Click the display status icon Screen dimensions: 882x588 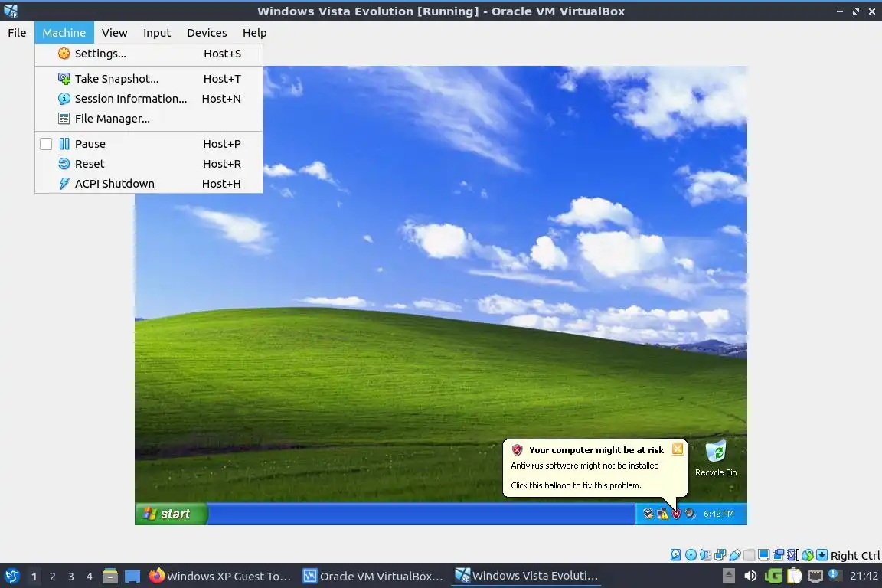[764, 555]
